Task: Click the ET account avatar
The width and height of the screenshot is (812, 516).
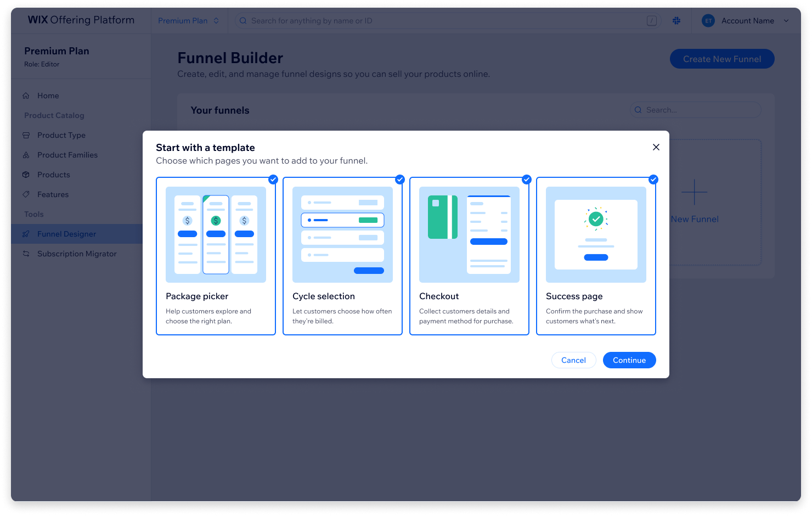Action: 708,21
